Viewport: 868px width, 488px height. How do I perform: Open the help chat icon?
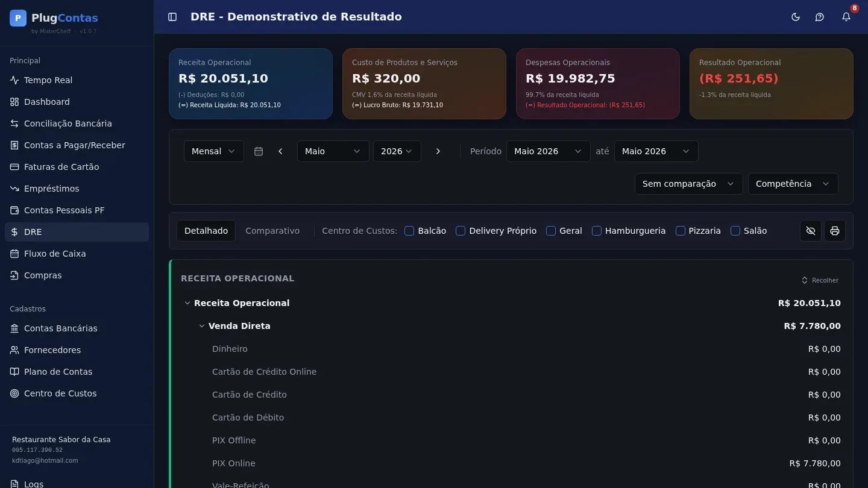tap(820, 17)
